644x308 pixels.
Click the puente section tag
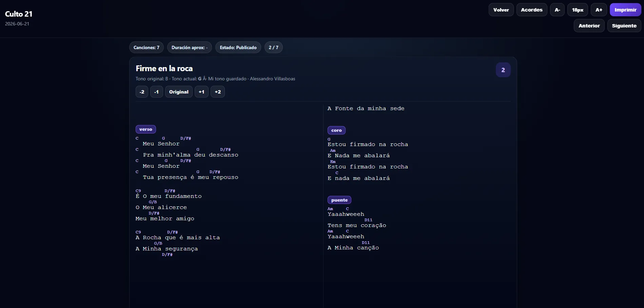pos(339,200)
